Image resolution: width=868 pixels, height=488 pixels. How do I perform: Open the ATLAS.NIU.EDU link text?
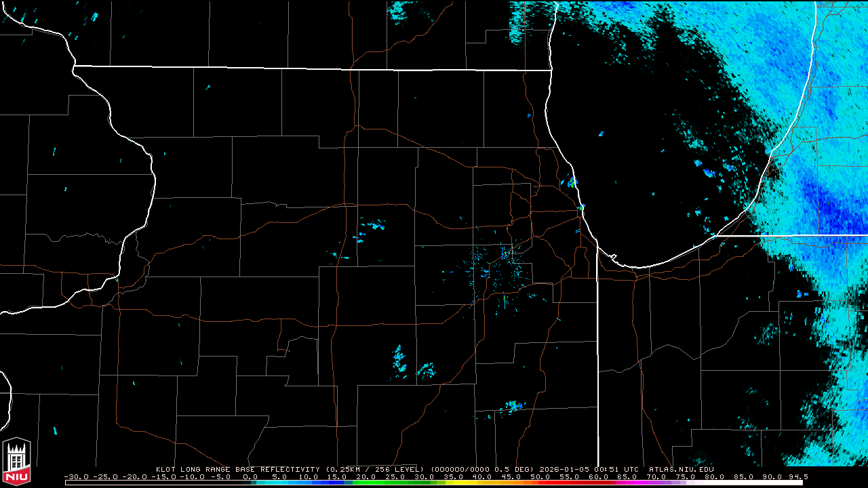(681, 469)
